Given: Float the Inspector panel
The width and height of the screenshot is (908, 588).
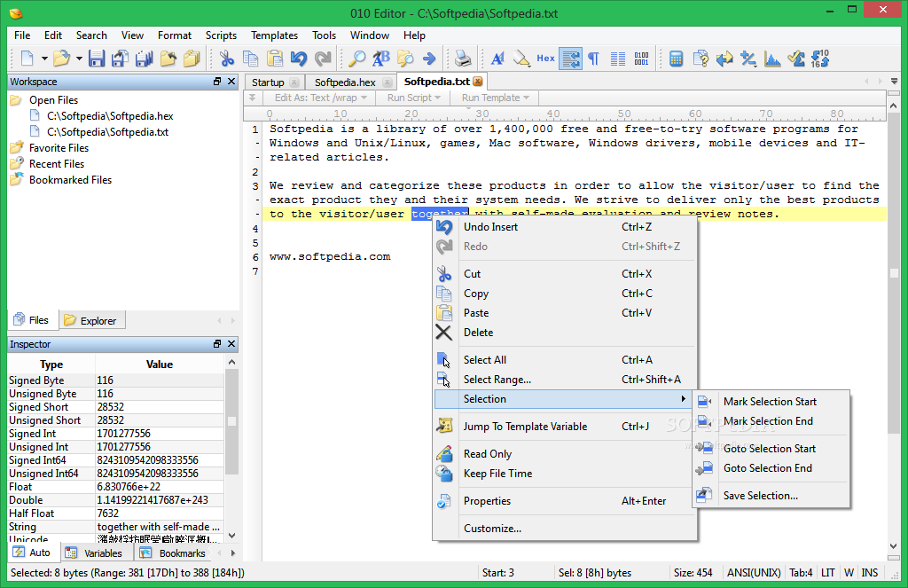Looking at the screenshot, I should click(x=217, y=344).
